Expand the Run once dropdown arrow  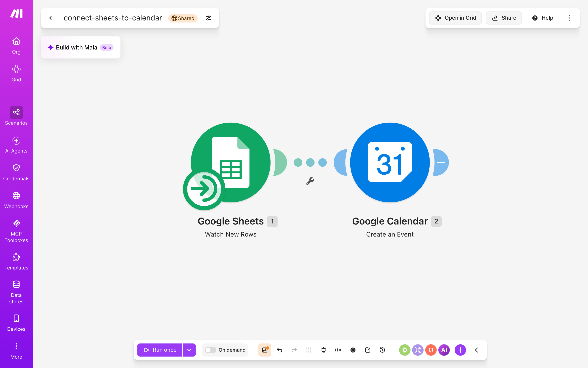tap(189, 350)
